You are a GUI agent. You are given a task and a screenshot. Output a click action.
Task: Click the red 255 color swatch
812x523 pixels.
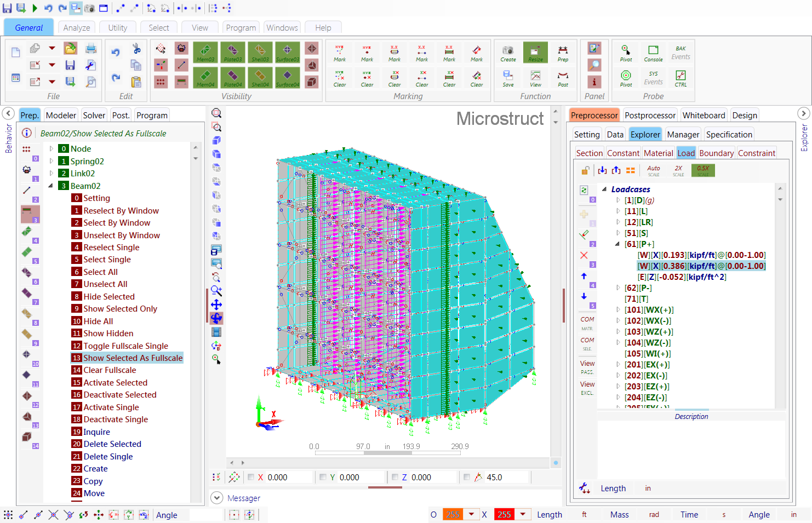[x=505, y=514]
